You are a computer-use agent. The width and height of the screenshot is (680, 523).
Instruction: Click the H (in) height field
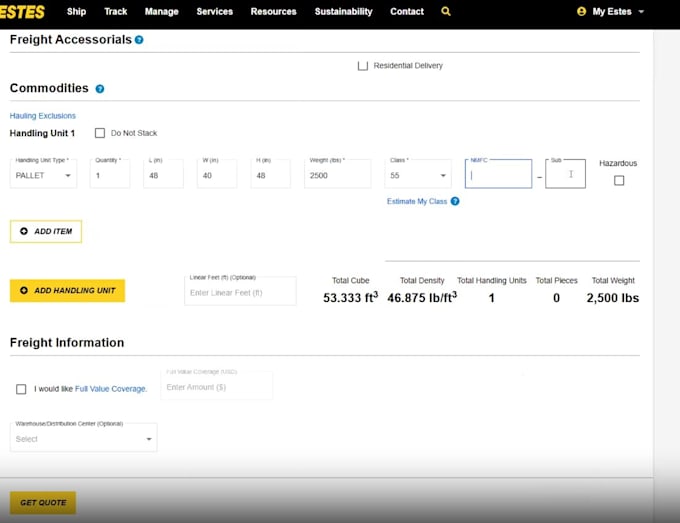(271, 174)
